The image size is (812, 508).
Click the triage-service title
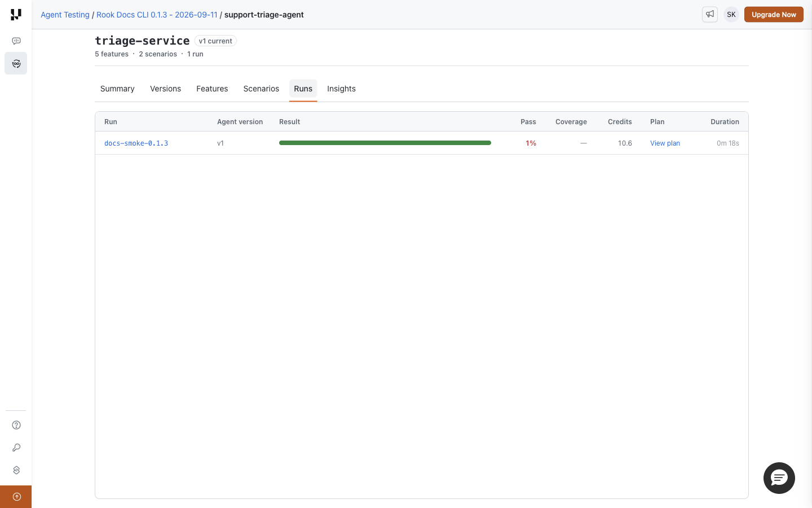click(142, 41)
